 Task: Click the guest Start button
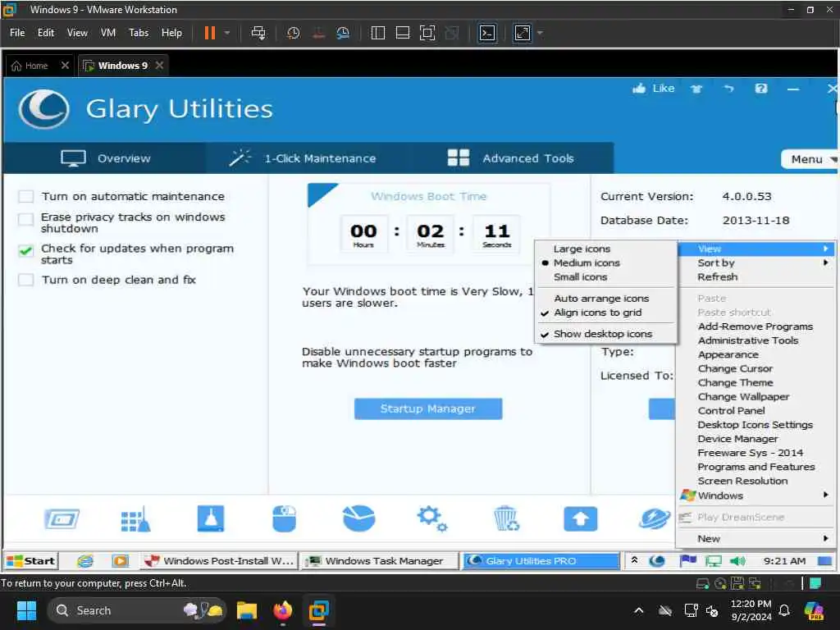click(x=30, y=561)
